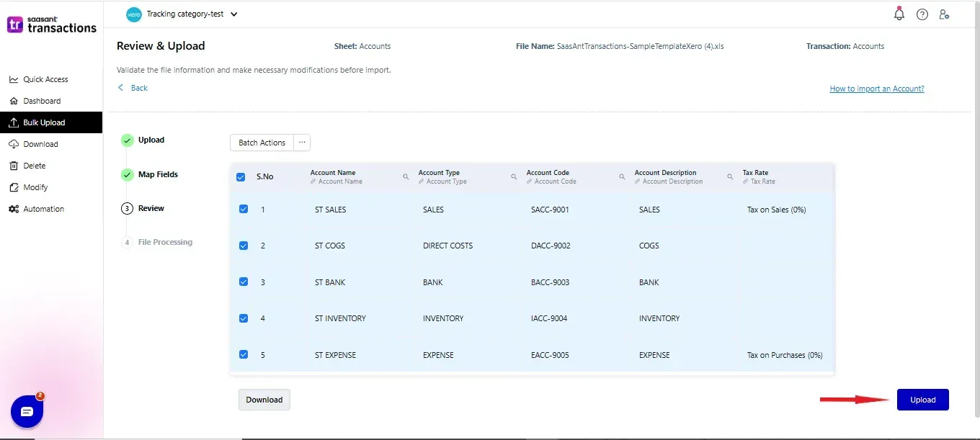Click the ST COGS account name cell

(330, 246)
